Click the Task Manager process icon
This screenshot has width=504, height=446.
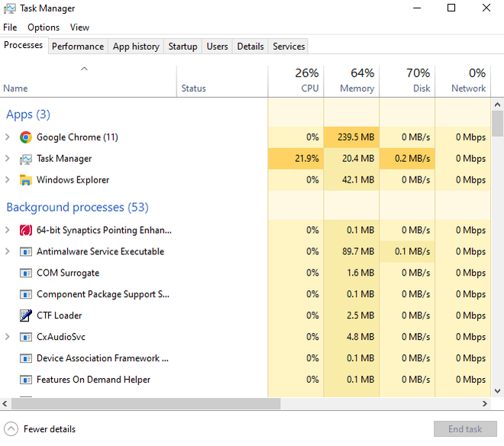25,159
